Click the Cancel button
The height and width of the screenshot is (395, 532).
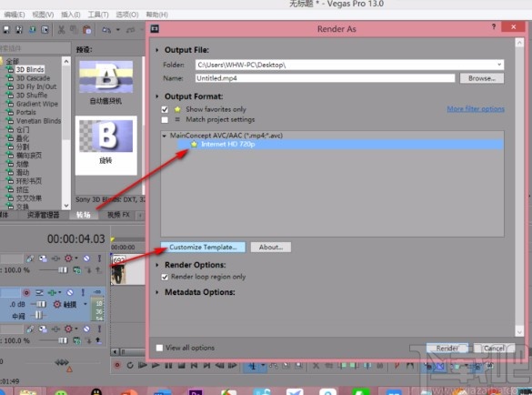[x=494, y=349]
